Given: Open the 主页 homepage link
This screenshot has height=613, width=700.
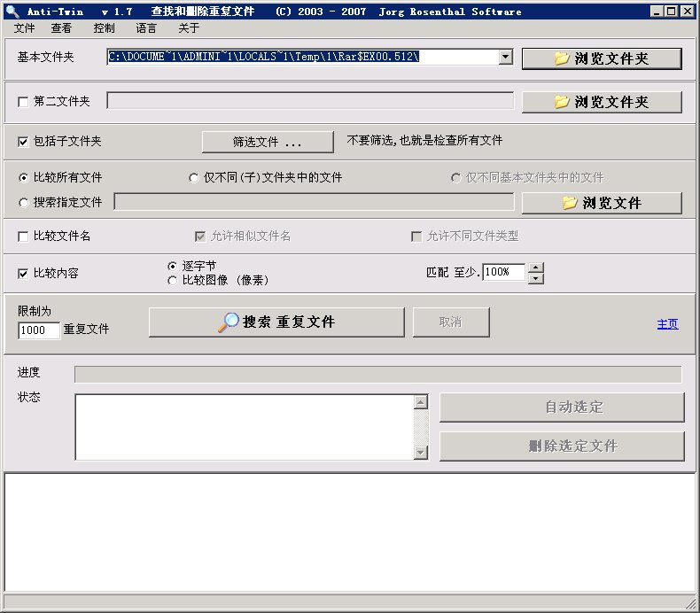Looking at the screenshot, I should pos(667,324).
